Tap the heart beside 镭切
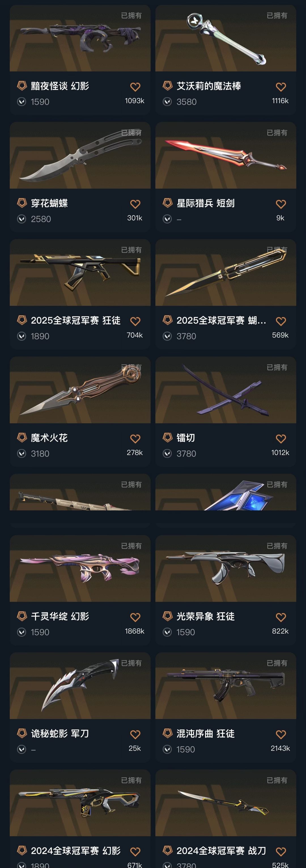 (281, 439)
